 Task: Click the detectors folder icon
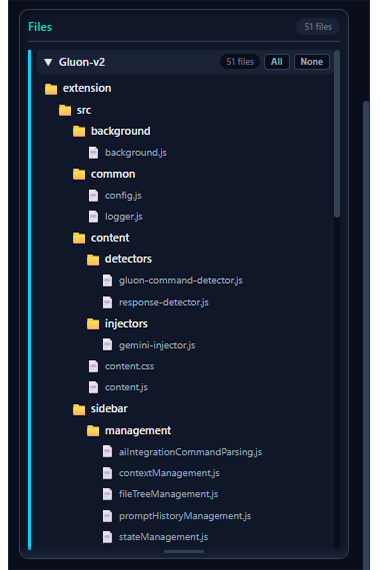tap(93, 260)
